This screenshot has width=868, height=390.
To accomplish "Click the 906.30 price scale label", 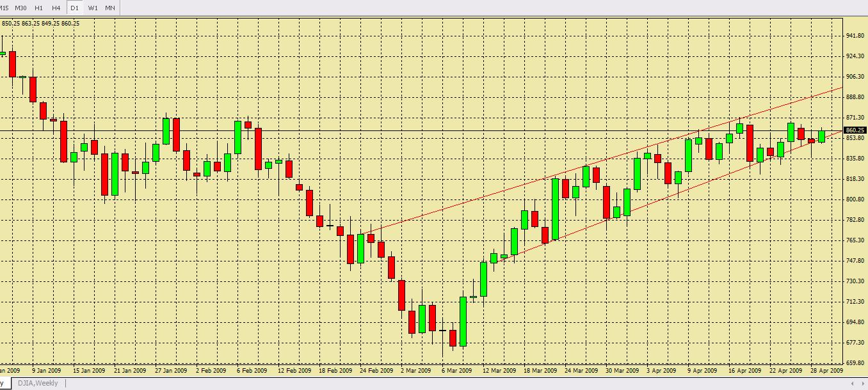I will (855, 77).
